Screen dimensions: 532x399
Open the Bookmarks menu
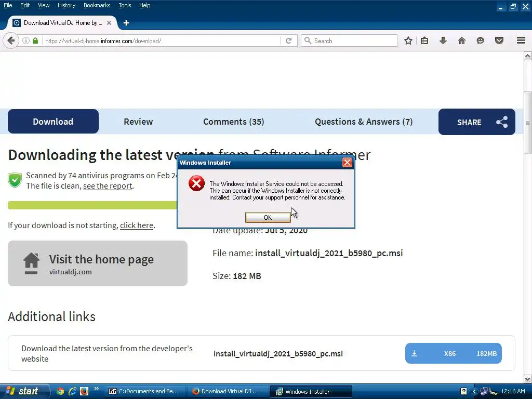tap(97, 5)
